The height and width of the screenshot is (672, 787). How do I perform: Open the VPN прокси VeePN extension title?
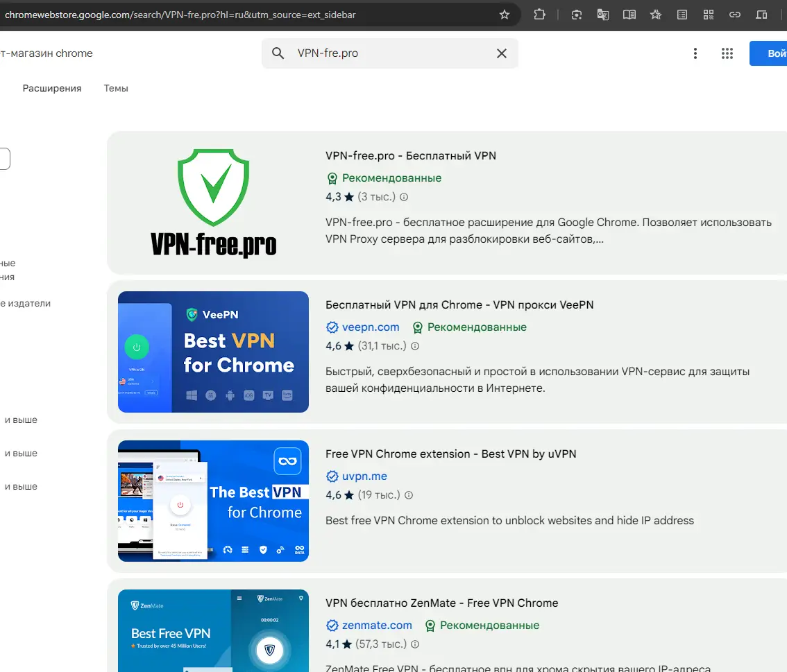459,305
